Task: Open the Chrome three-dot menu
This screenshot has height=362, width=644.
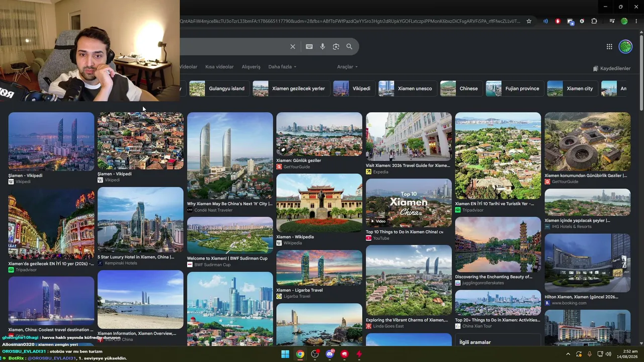Action: [636, 21]
